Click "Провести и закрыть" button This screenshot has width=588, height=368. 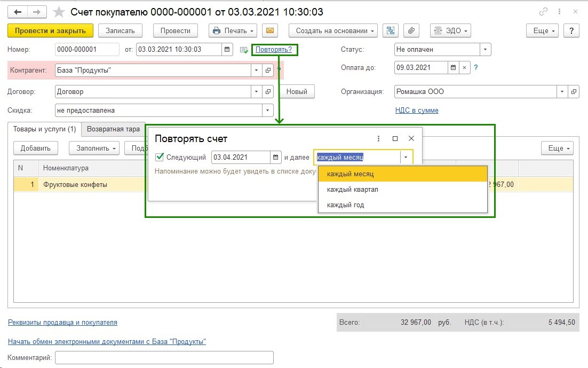(x=50, y=31)
